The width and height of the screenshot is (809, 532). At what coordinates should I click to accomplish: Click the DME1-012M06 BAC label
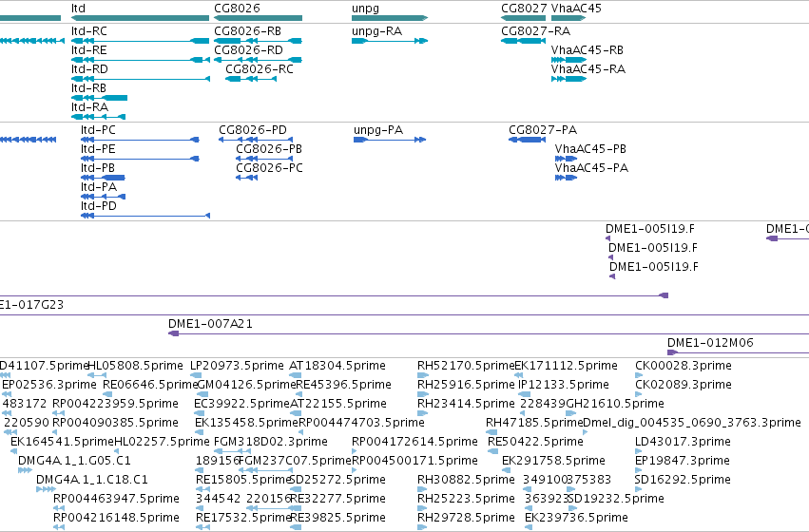coord(710,343)
